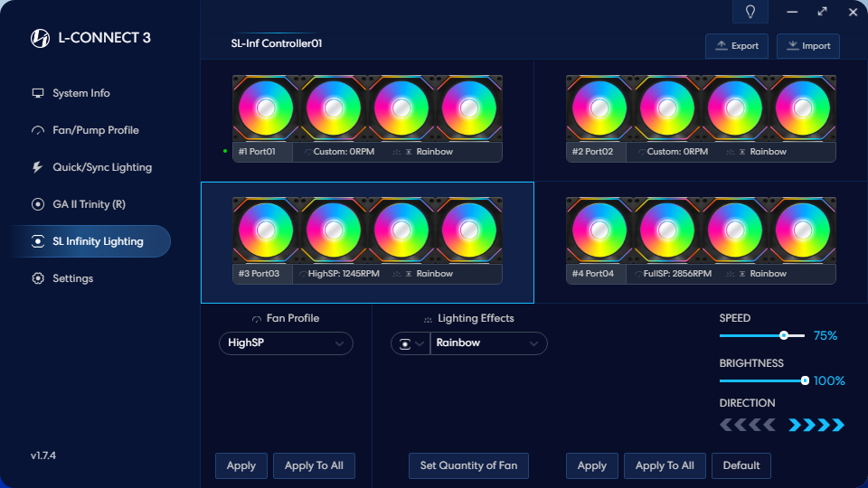Click the Custom: 0RPM text on Port02
Viewport: 868px width, 488px height.
tap(677, 152)
